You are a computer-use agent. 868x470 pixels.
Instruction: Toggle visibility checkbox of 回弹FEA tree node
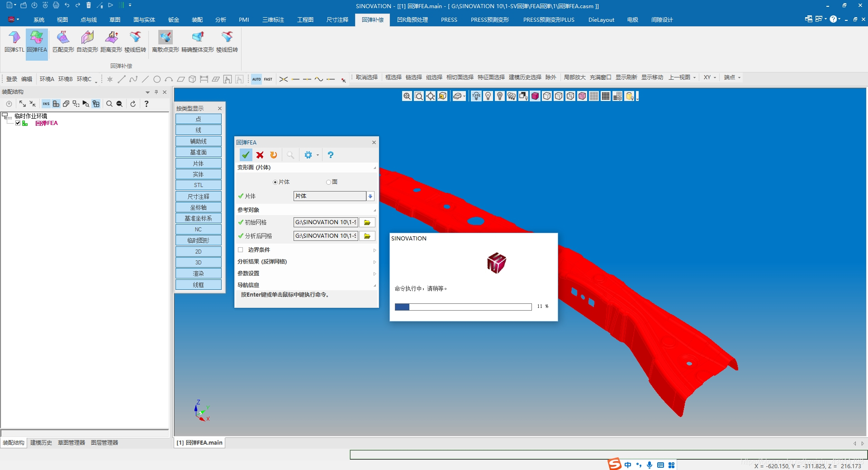18,123
